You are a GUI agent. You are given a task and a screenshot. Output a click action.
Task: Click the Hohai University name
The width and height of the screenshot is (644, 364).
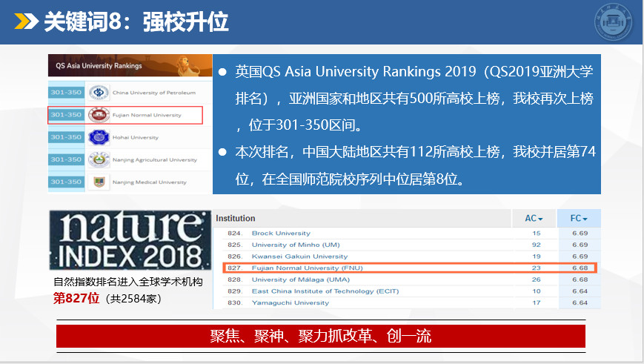click(x=135, y=137)
